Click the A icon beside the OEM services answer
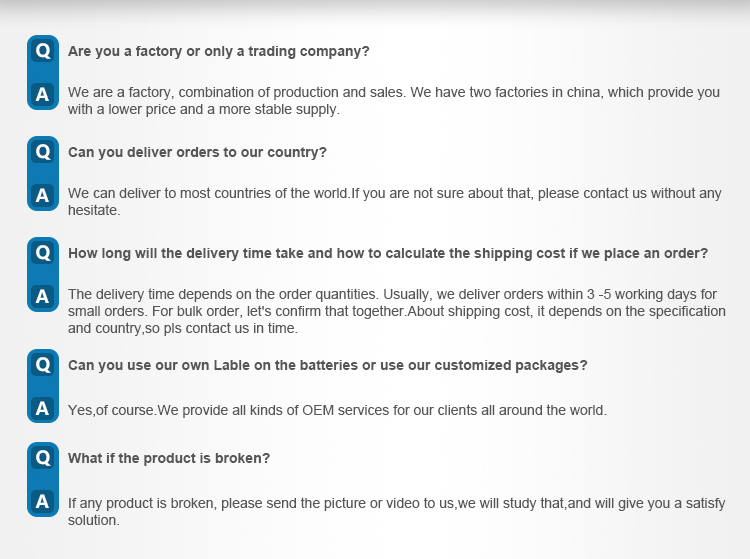The height and width of the screenshot is (559, 750). coord(43,408)
